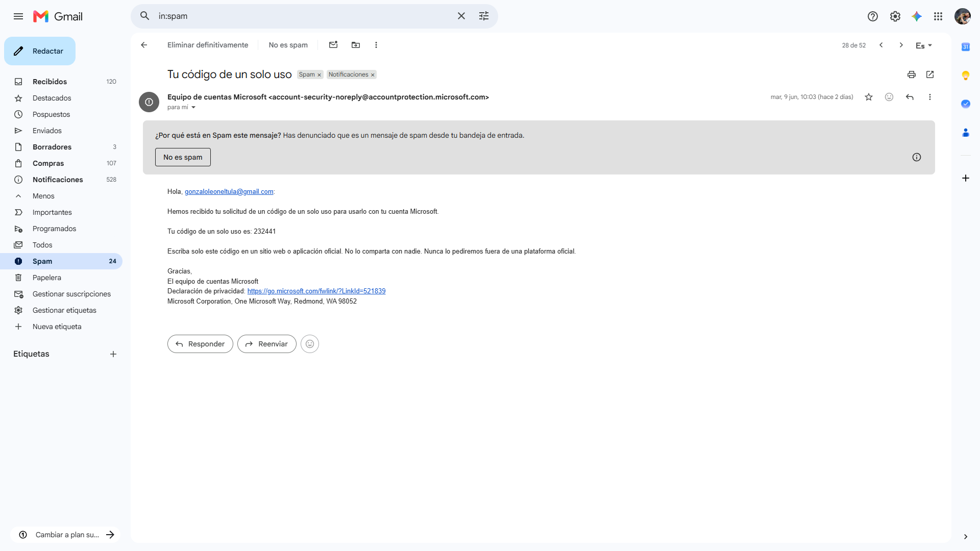The width and height of the screenshot is (980, 551).
Task: Show recipient details next to 'para mí'
Action: click(193, 107)
